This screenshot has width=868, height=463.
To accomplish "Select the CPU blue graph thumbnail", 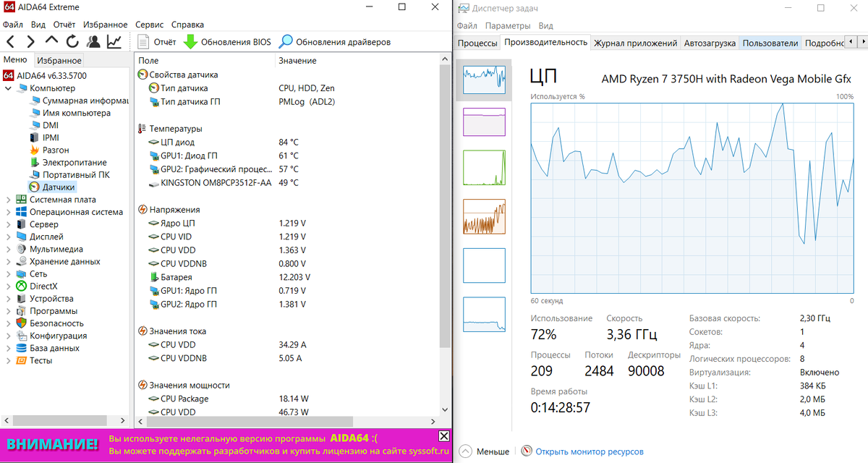I will point(484,80).
